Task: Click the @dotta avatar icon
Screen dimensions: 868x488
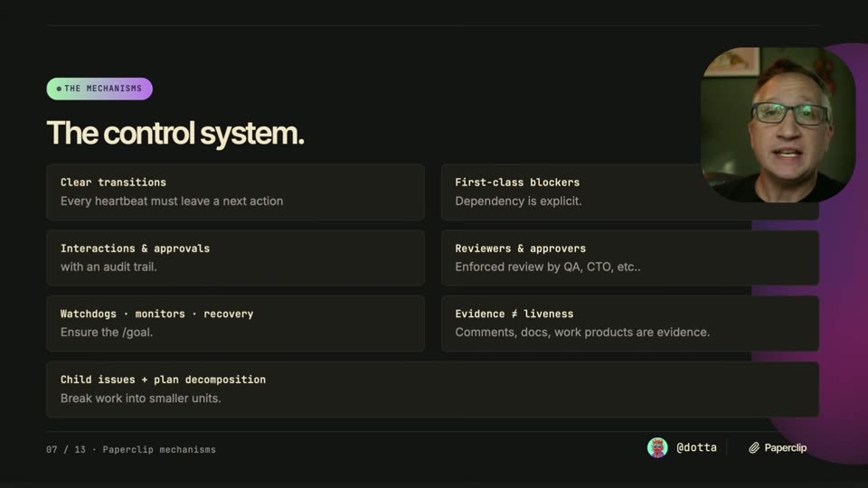Action: (x=657, y=447)
